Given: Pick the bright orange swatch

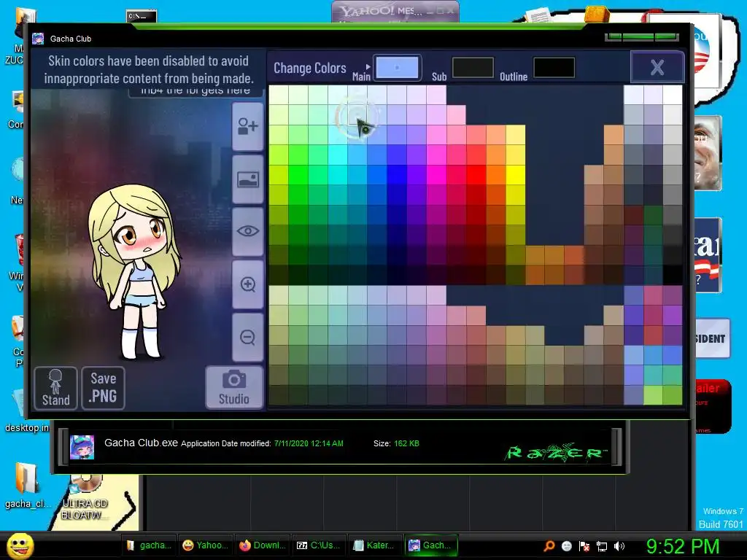Looking at the screenshot, I should point(496,175).
